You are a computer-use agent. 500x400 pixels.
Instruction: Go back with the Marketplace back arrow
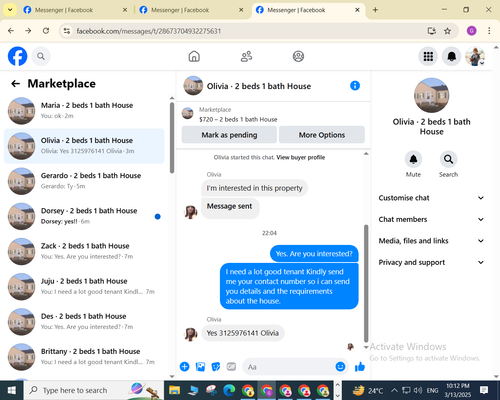tap(16, 84)
